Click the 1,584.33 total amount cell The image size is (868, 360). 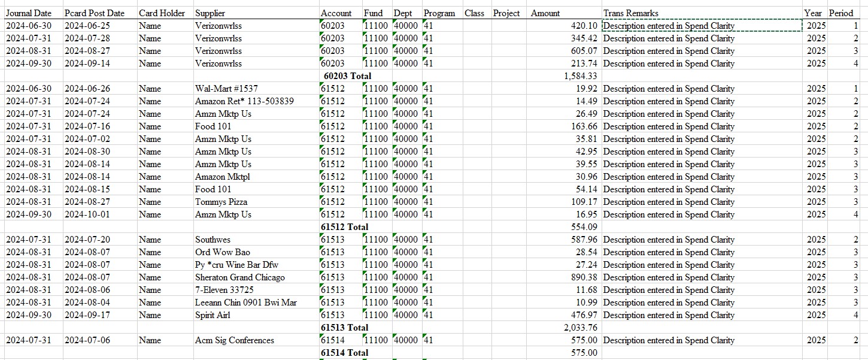tap(565, 76)
